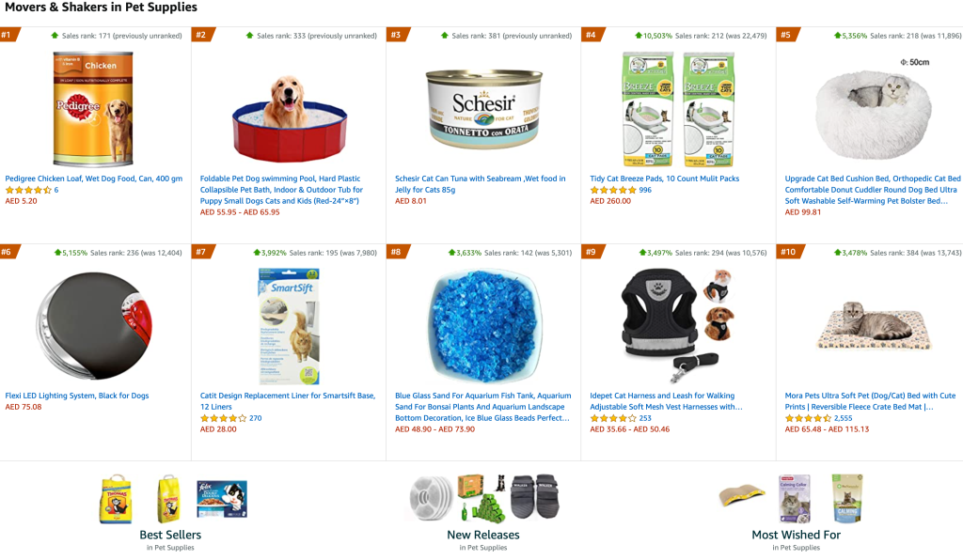Click Tidy Cat Breeze Pads title link

pyautogui.click(x=665, y=179)
